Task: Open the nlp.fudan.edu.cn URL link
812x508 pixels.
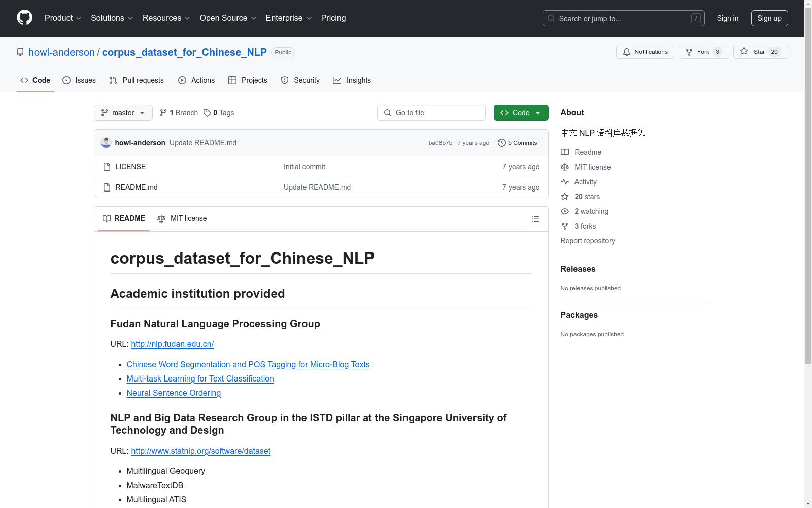Action: [173, 344]
